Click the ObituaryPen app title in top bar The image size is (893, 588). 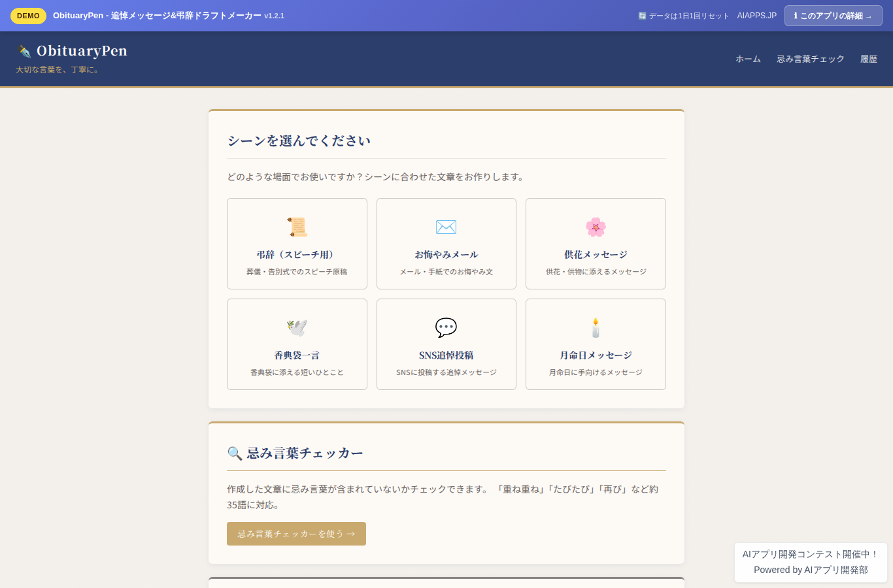(x=157, y=16)
